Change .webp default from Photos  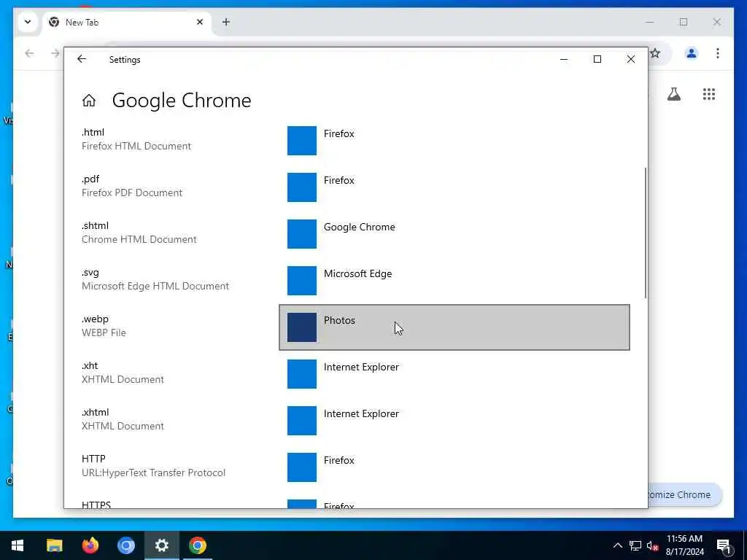454,327
